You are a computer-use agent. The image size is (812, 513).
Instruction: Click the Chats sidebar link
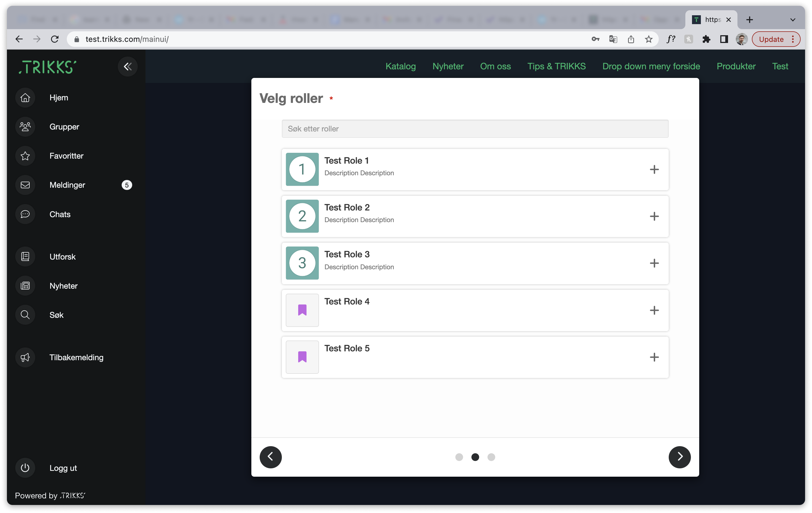[60, 214]
